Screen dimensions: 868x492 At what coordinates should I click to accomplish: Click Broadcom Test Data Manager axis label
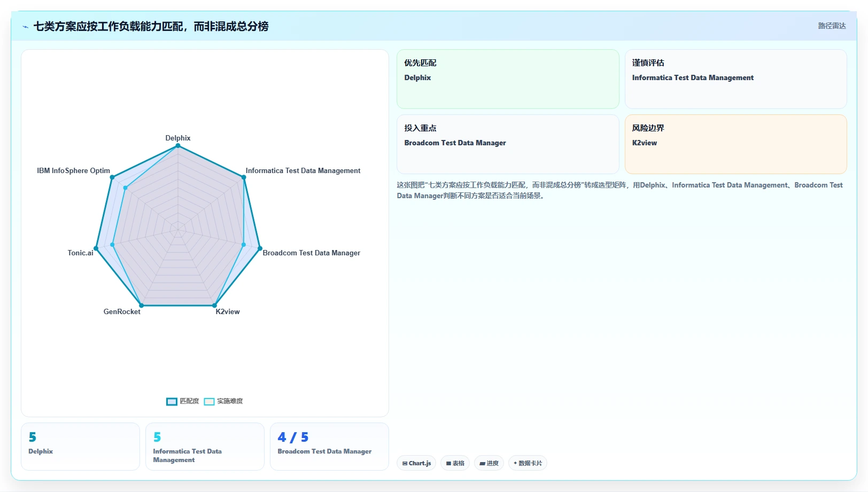click(312, 253)
